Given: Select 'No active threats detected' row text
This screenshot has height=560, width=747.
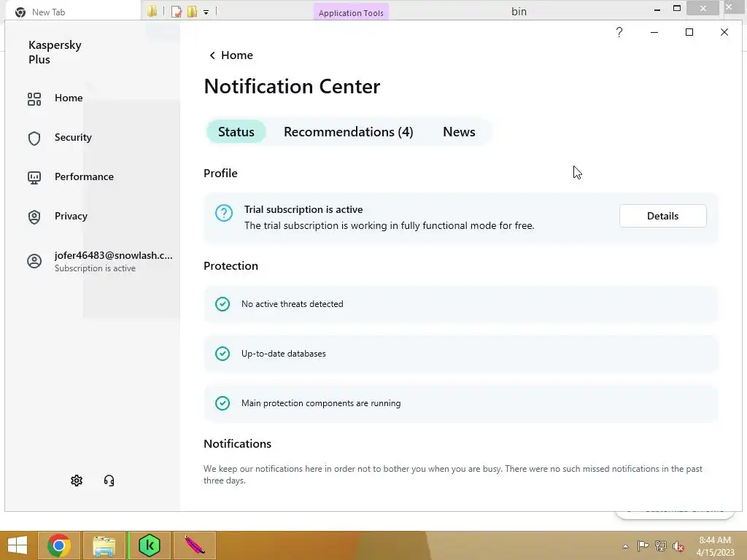Looking at the screenshot, I should click(292, 304).
